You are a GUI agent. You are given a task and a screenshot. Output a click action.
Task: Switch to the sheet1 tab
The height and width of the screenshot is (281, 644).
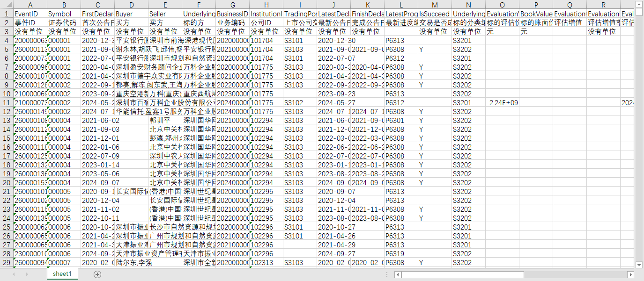pyautogui.click(x=62, y=274)
